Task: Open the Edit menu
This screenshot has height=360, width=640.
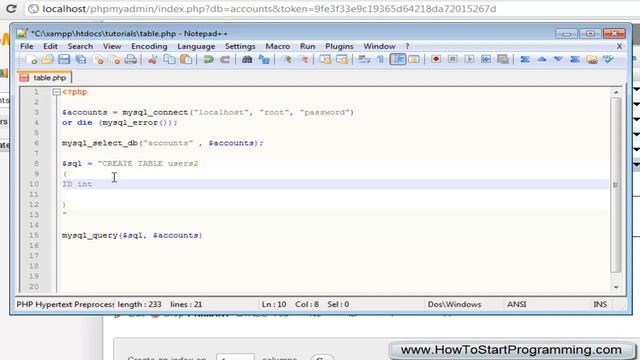Action: [50, 46]
